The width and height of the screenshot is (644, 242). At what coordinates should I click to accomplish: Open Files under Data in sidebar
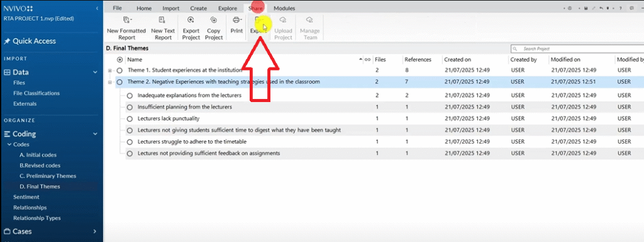pyautogui.click(x=19, y=83)
